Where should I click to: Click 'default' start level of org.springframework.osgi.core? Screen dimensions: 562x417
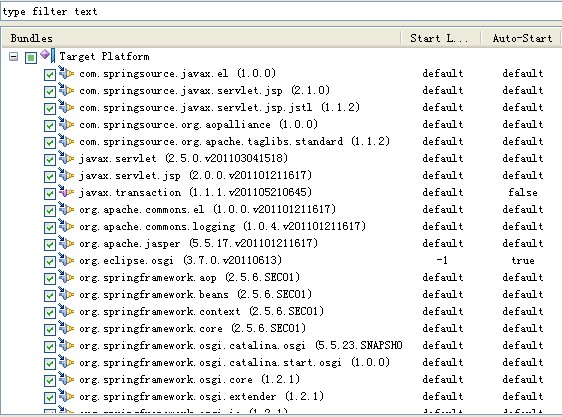click(443, 380)
